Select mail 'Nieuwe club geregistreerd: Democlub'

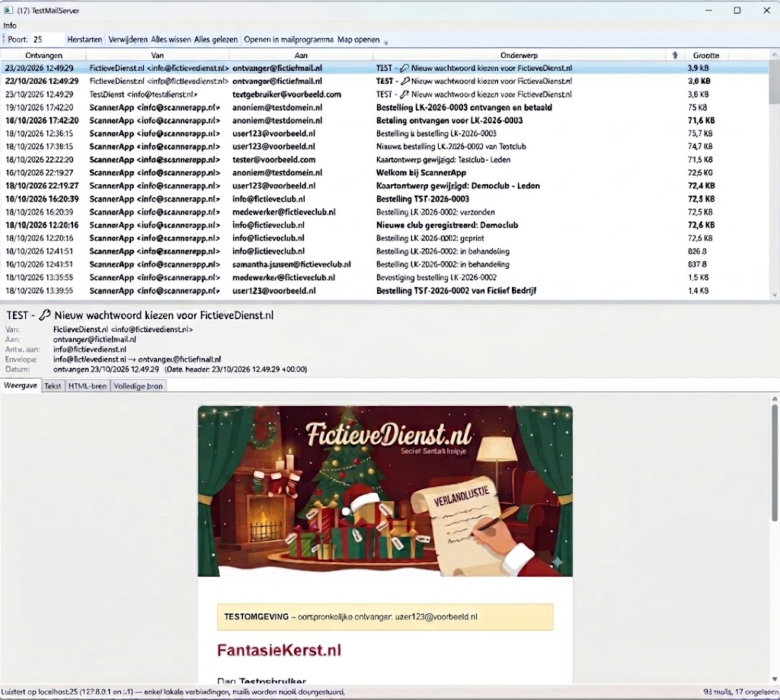tap(385, 225)
